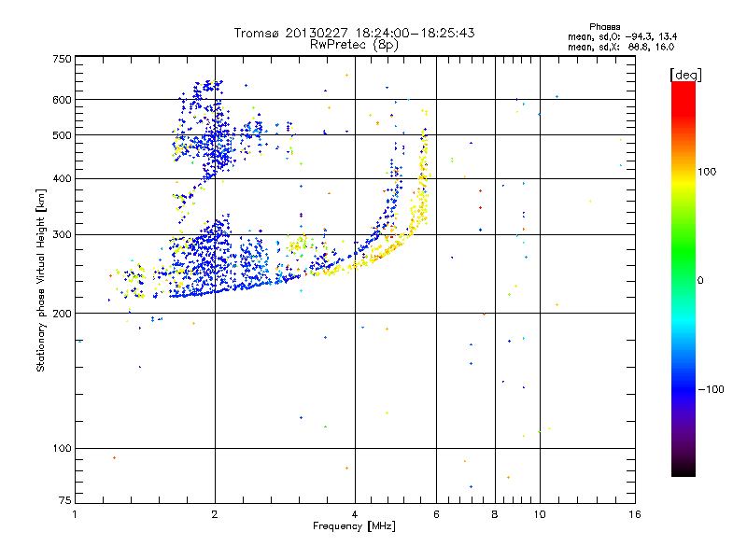Click colorbar tick label '100'
Viewport: 747px width, 560px height.
pyautogui.click(x=707, y=172)
